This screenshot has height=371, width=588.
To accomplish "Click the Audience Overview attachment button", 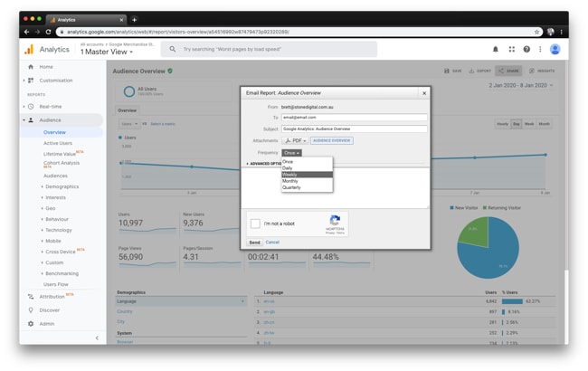I will [x=331, y=140].
